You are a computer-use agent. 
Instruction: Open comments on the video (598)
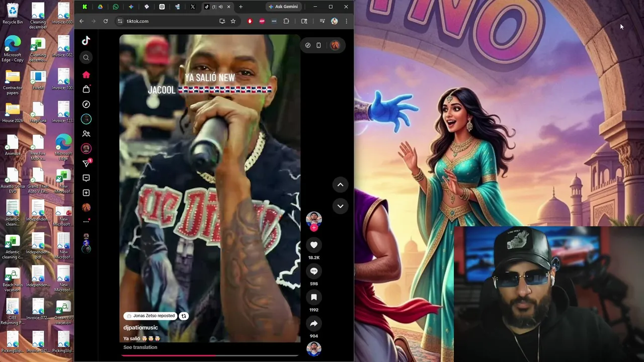coord(314,271)
